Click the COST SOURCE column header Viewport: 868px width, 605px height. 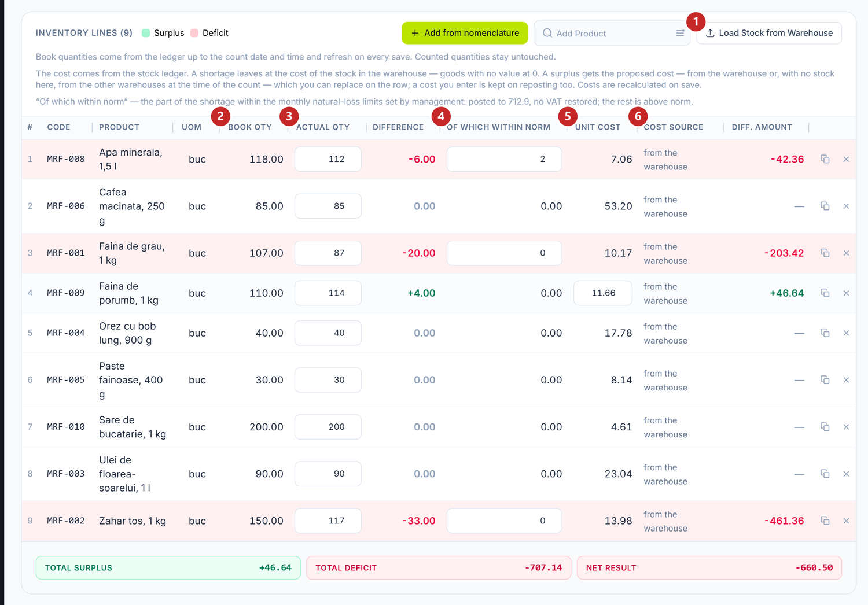click(x=673, y=127)
